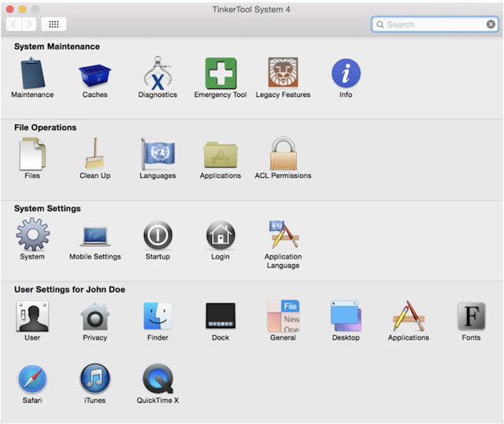This screenshot has height=424, width=504.
Task: Go back with the left arrow button
Action: pos(13,24)
